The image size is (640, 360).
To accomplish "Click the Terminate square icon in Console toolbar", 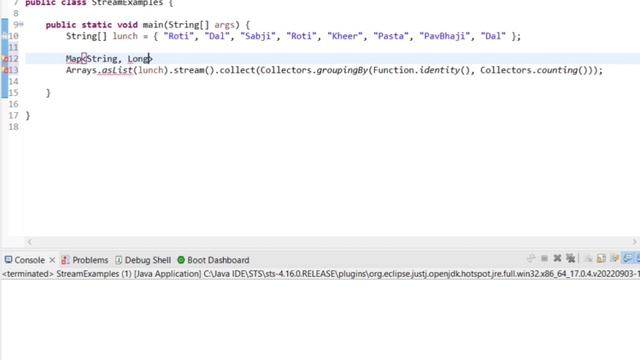I will click(x=544, y=258).
